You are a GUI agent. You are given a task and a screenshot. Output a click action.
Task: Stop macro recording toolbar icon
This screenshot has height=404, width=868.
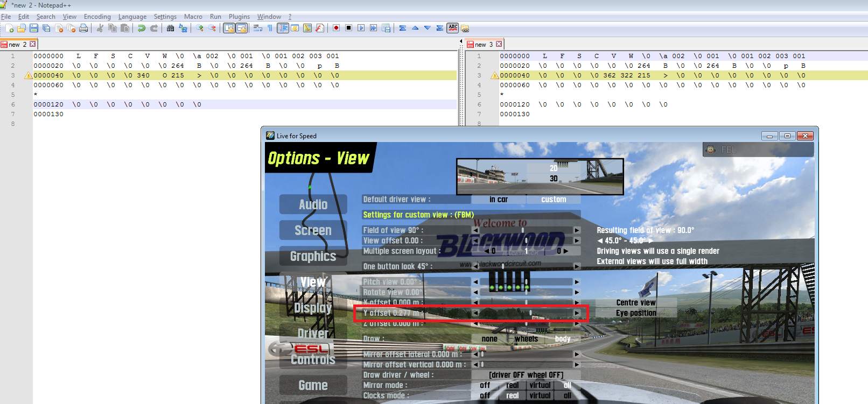click(x=349, y=28)
